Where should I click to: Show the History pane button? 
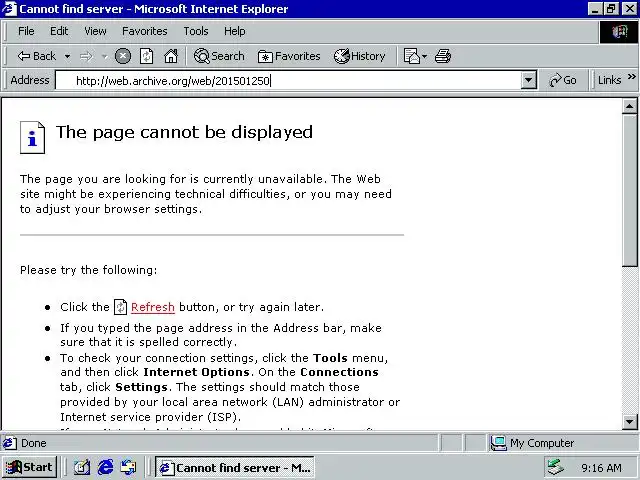(360, 56)
